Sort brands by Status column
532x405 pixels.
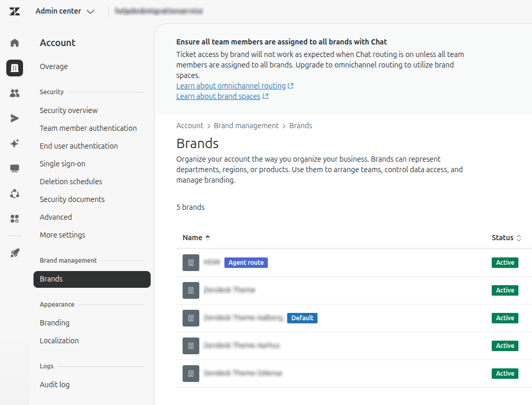(x=506, y=238)
